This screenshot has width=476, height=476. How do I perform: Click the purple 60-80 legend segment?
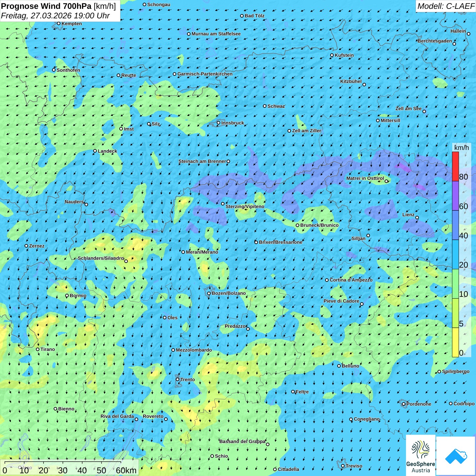[455, 196]
